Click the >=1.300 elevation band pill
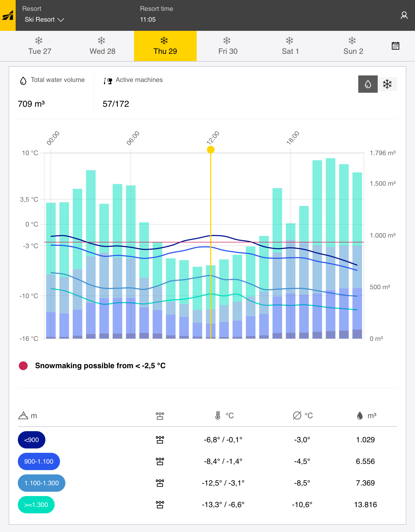Screen dimensions: 415x532 point(36,505)
